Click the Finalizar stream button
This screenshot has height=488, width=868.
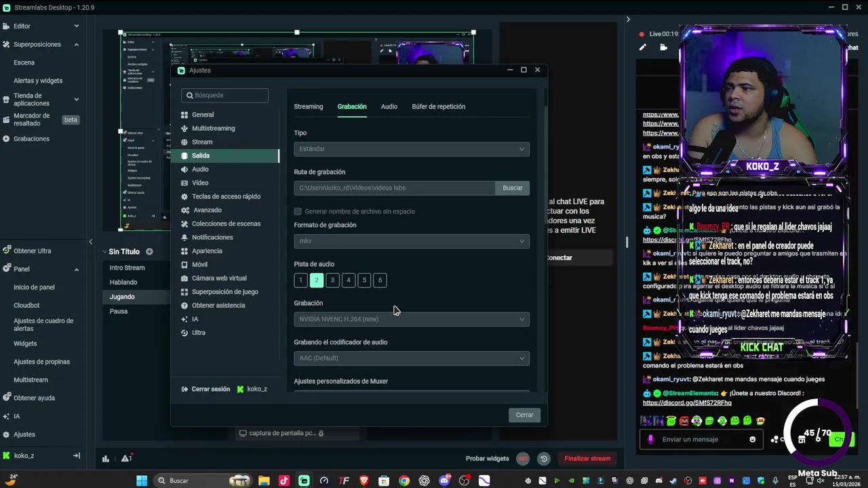pyautogui.click(x=587, y=458)
